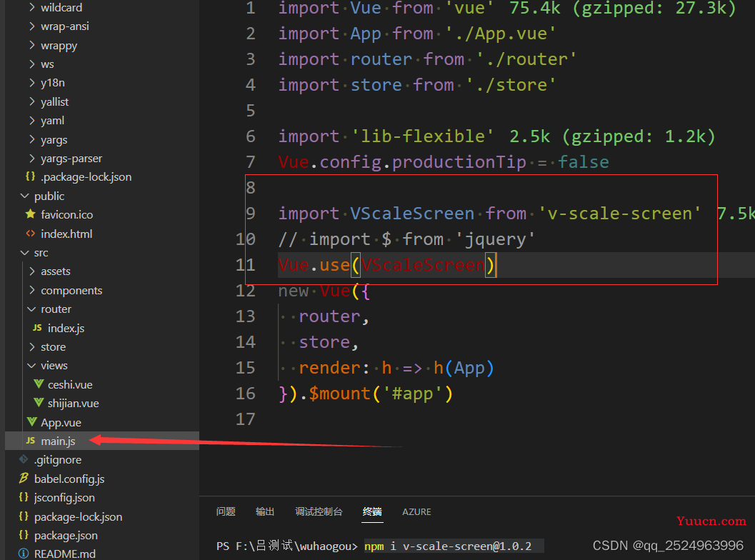Open babel.config.js file
755x560 pixels.
[x=69, y=479]
